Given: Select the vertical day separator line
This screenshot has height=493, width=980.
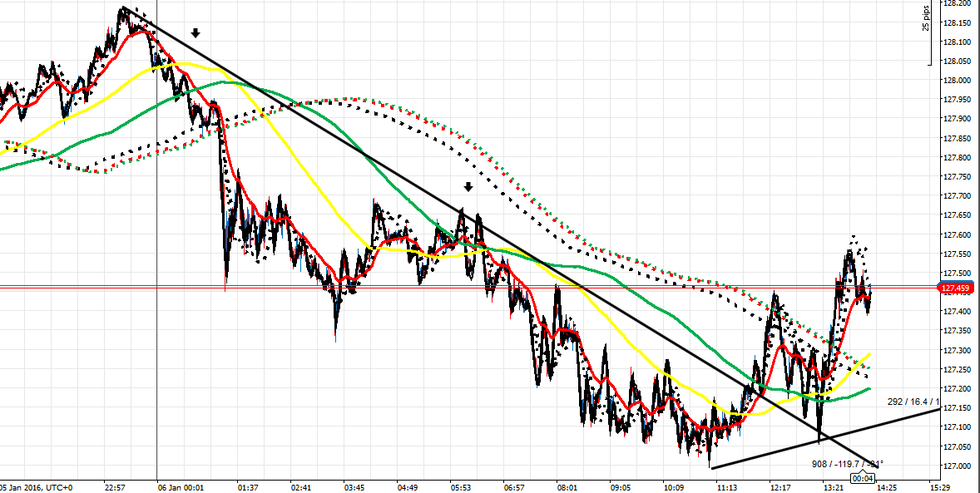Looking at the screenshot, I should tap(157, 333).
